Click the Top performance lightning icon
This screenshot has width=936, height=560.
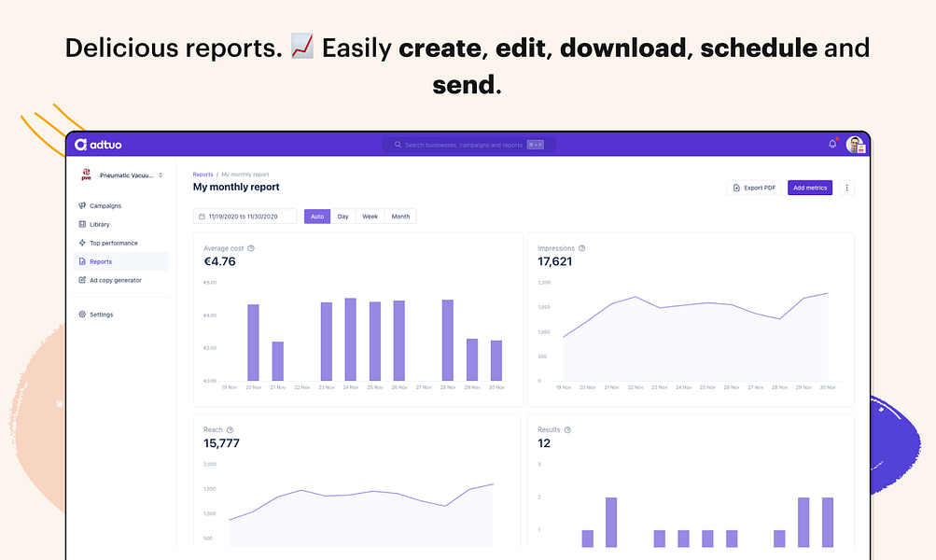tap(82, 243)
